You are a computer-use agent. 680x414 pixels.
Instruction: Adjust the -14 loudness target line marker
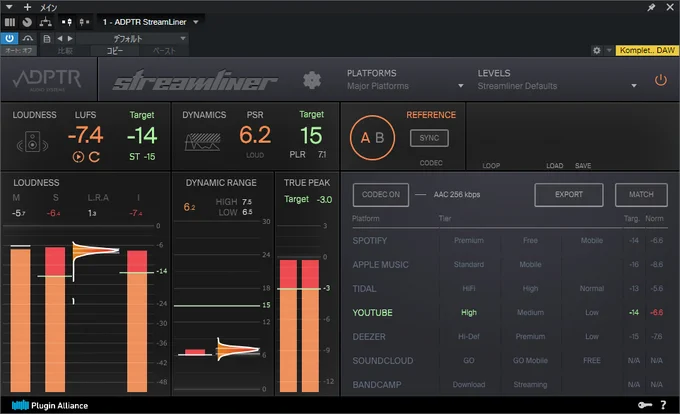[137, 272]
